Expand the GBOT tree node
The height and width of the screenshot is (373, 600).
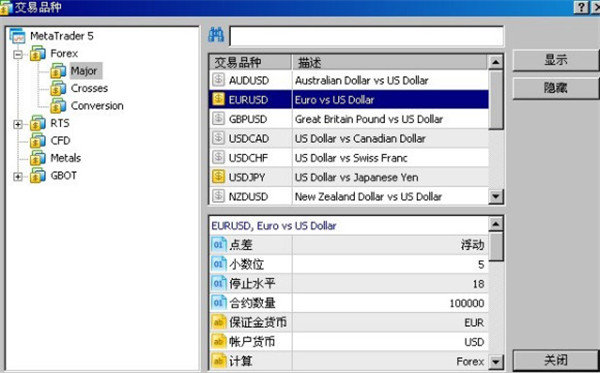(18, 177)
